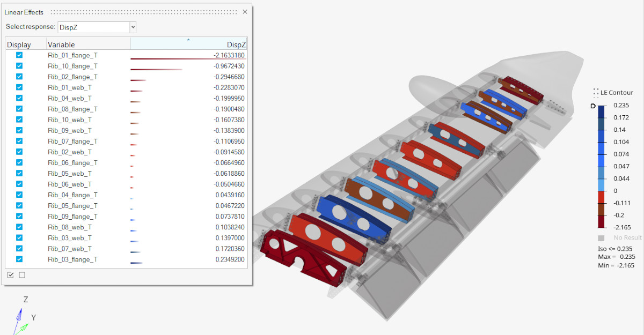Click the gray No Result swatch icon in legend

click(600, 237)
